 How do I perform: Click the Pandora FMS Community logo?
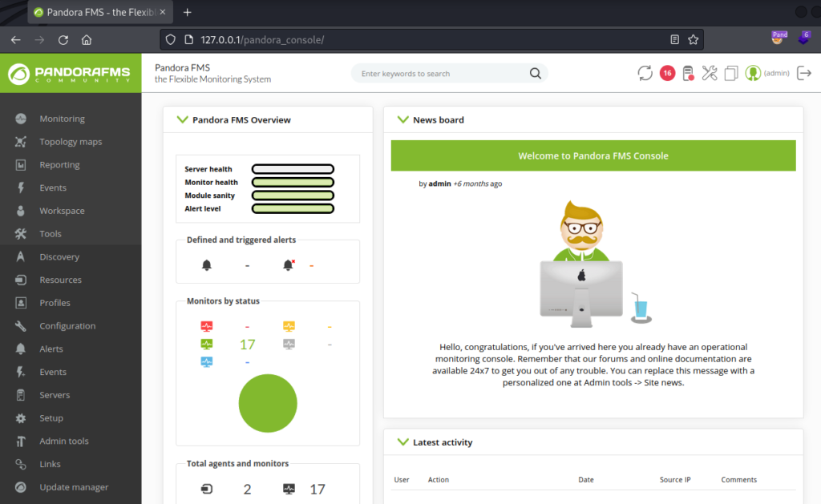pos(70,74)
